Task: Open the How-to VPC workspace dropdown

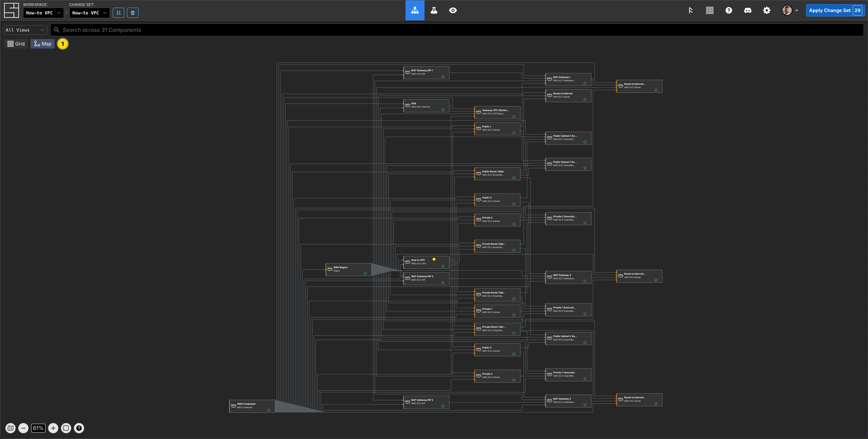Action: tap(43, 13)
